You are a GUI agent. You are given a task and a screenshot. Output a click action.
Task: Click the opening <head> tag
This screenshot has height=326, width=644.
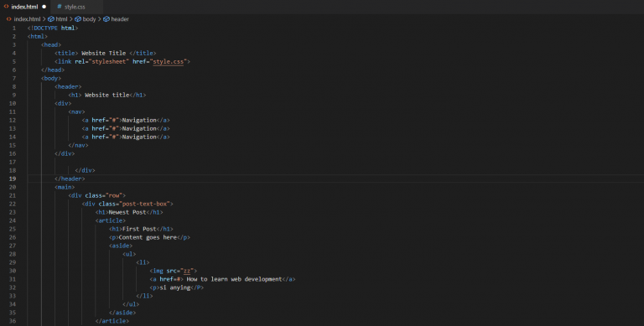click(51, 44)
